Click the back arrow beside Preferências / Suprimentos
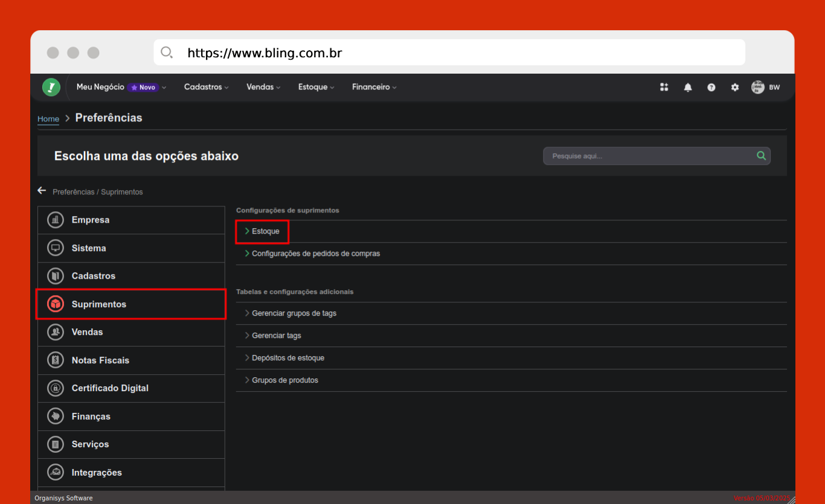The image size is (825, 504). point(42,191)
